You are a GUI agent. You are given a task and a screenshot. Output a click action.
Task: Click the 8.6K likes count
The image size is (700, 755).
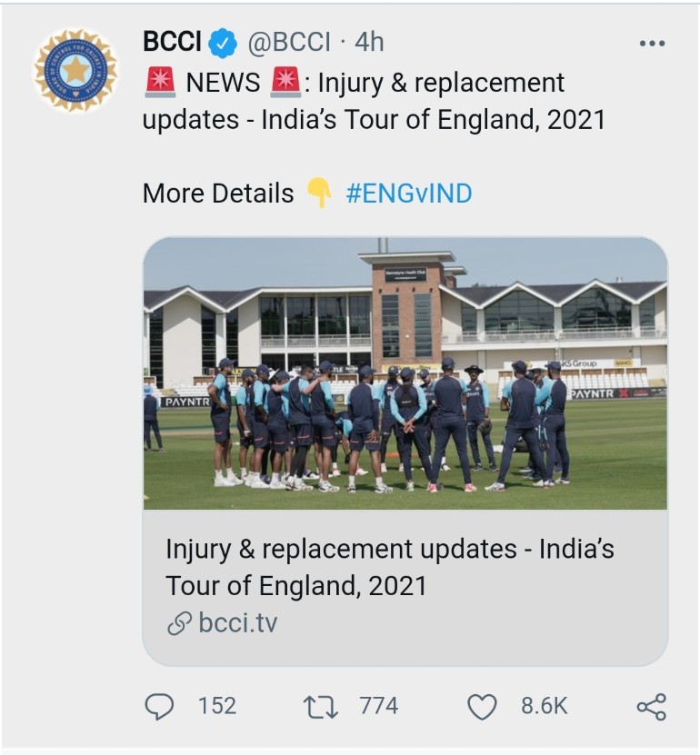point(544,706)
